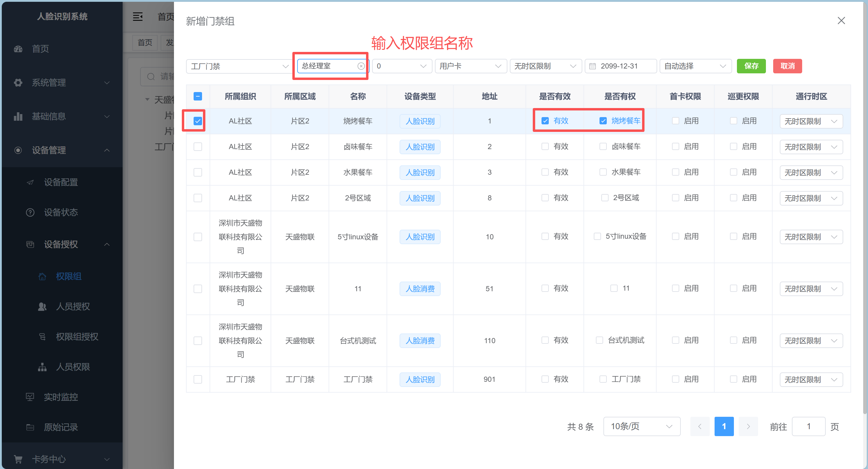Open the 工厂门禁 organization dropdown
868x469 pixels.
(239, 66)
